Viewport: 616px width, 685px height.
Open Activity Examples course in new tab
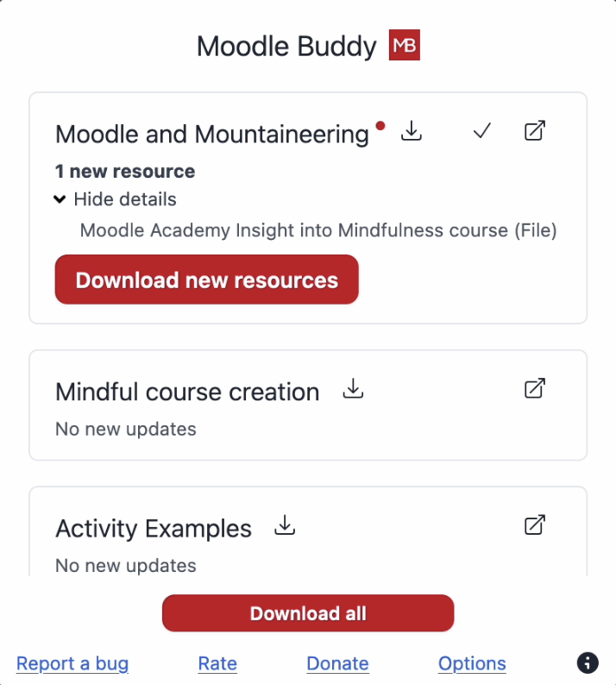click(535, 525)
